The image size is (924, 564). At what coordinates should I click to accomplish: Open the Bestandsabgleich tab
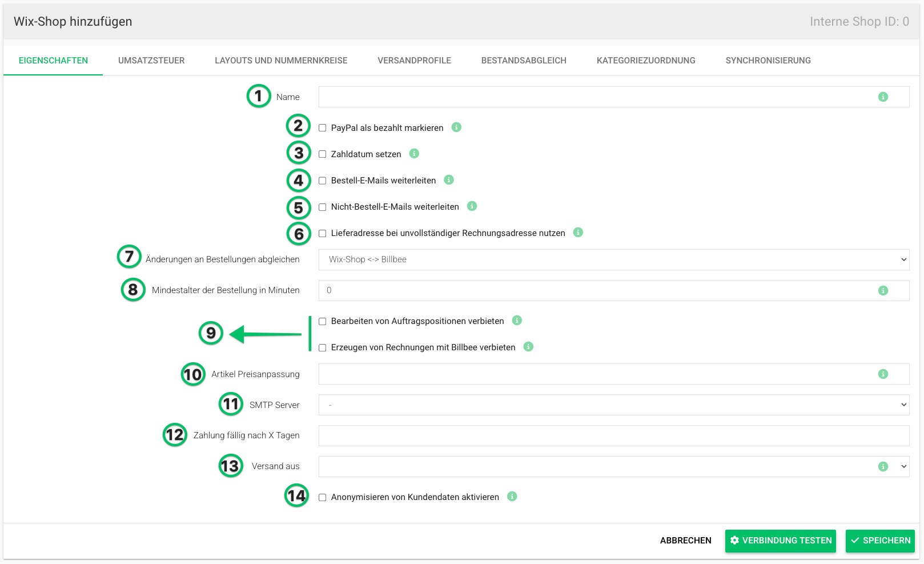click(524, 61)
